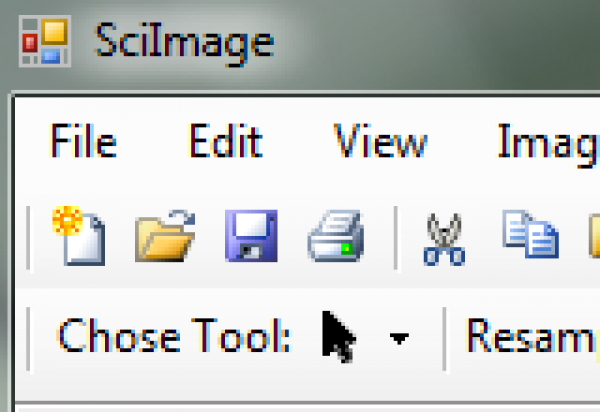Open the Image menu

[x=548, y=143]
